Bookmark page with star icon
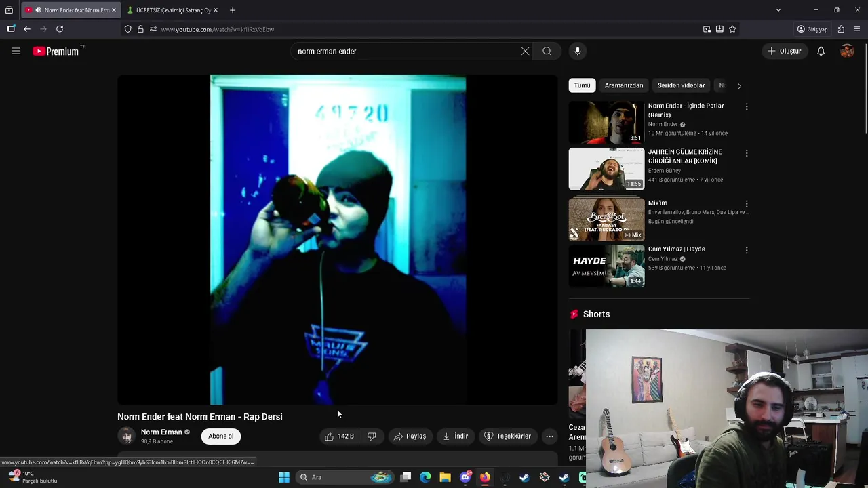This screenshot has height=488, width=868. click(x=732, y=29)
